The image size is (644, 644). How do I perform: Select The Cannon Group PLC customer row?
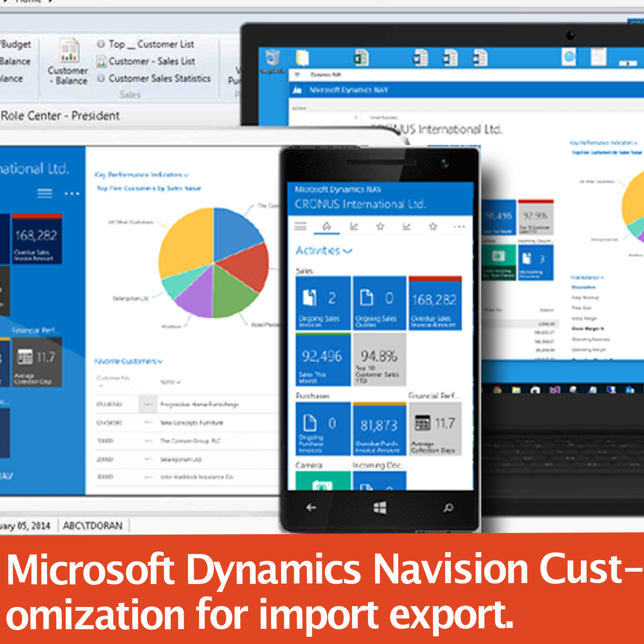187,441
